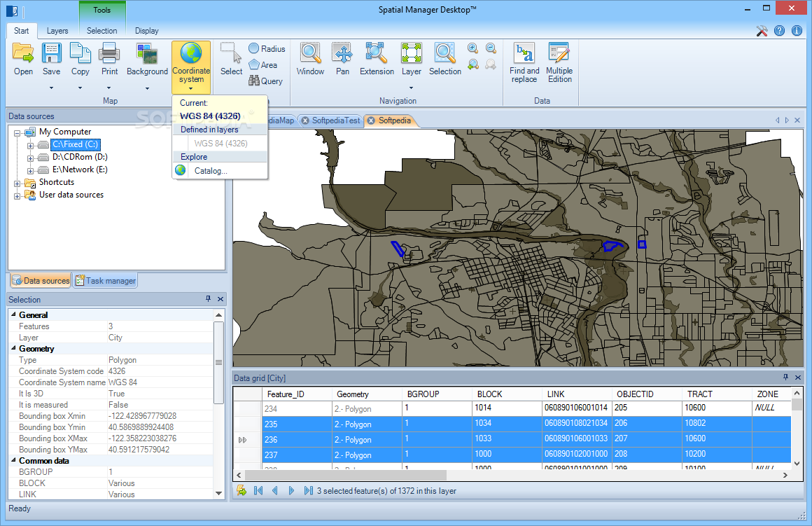Screen dimensions: 812x526
Task: Expand User data sources node
Action: click(17, 196)
